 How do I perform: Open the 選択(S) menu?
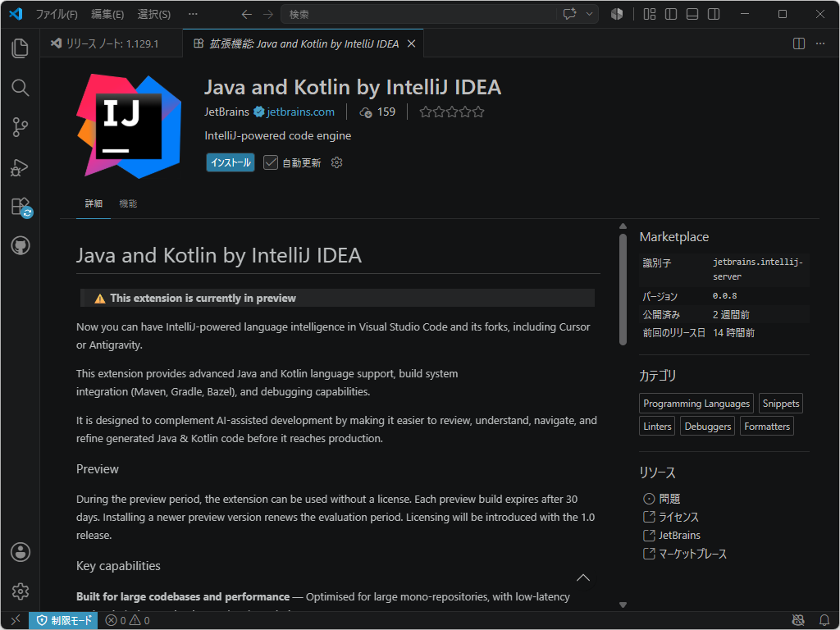153,15
